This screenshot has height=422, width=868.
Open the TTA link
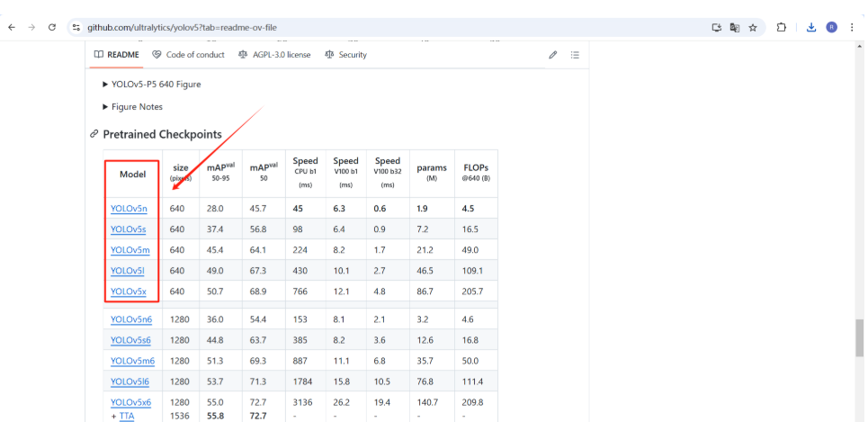point(127,416)
